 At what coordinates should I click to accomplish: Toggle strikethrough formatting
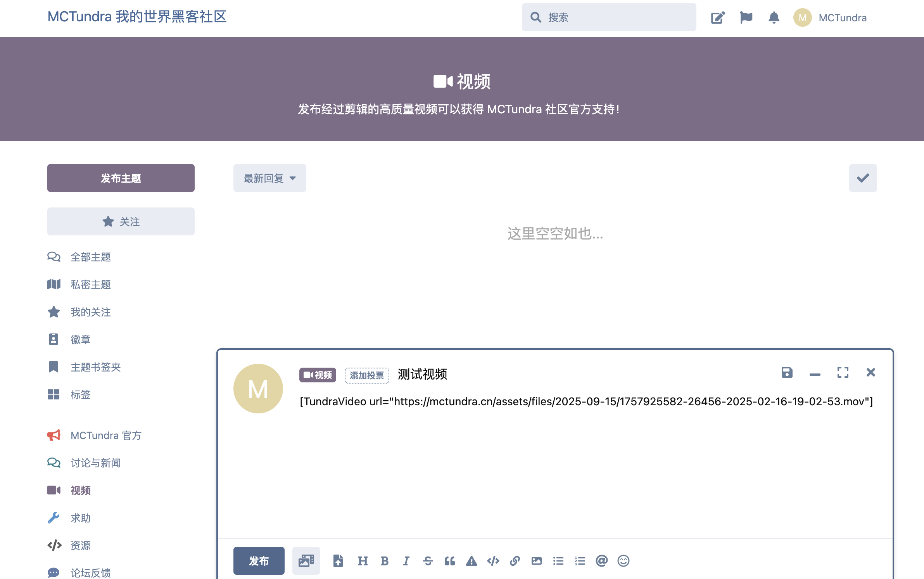pos(428,561)
